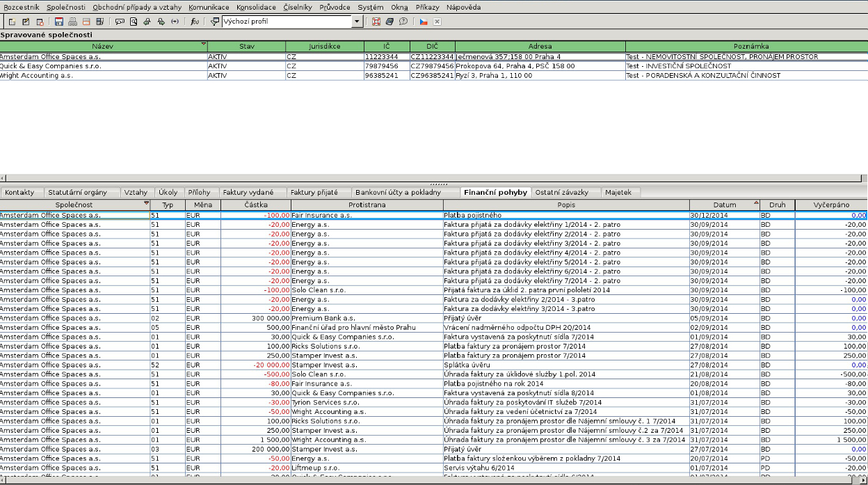Sort movements by the Protistrana column header
The image size is (868, 485).
click(x=367, y=205)
